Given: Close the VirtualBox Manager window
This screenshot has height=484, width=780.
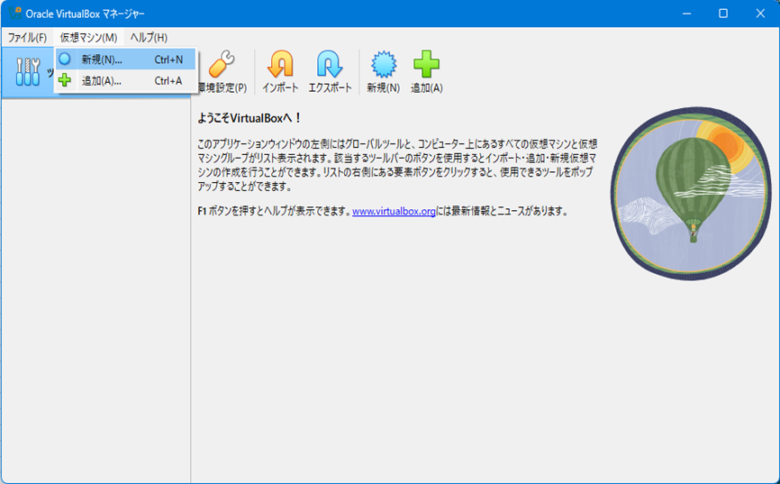Looking at the screenshot, I should tap(760, 13).
